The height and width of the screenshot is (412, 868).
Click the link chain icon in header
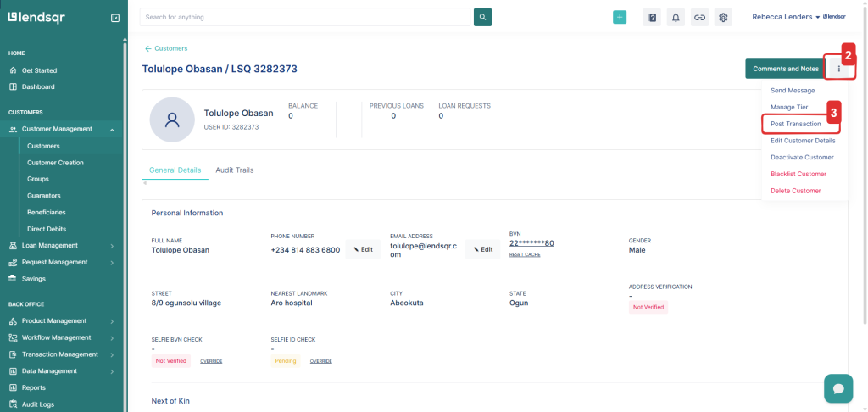699,17
